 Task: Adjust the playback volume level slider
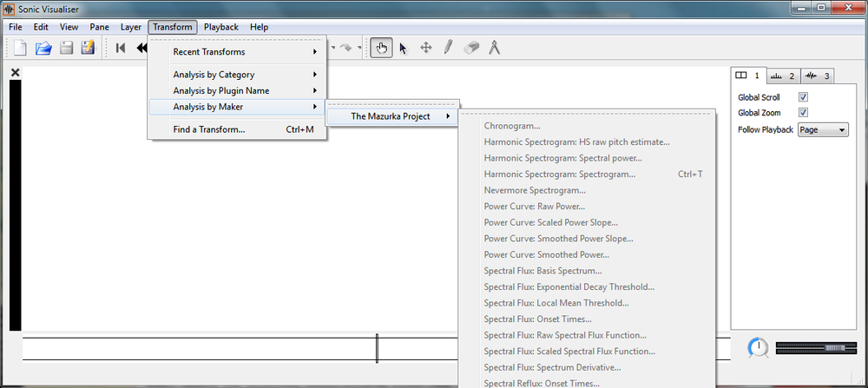click(x=812, y=348)
